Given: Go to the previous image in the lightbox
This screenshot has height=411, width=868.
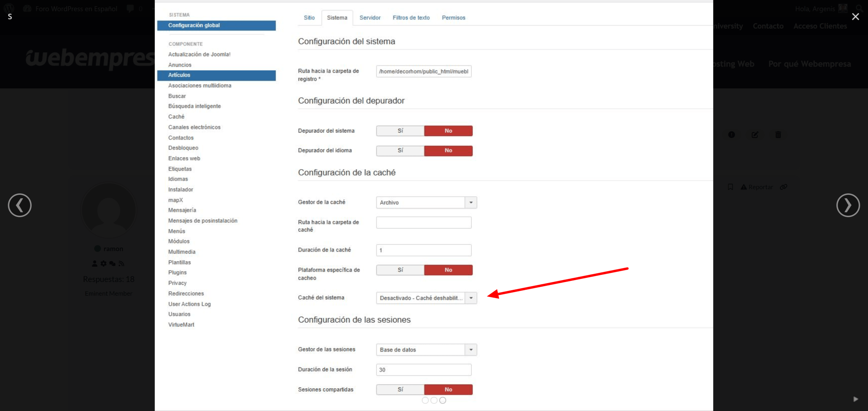Looking at the screenshot, I should [20, 205].
